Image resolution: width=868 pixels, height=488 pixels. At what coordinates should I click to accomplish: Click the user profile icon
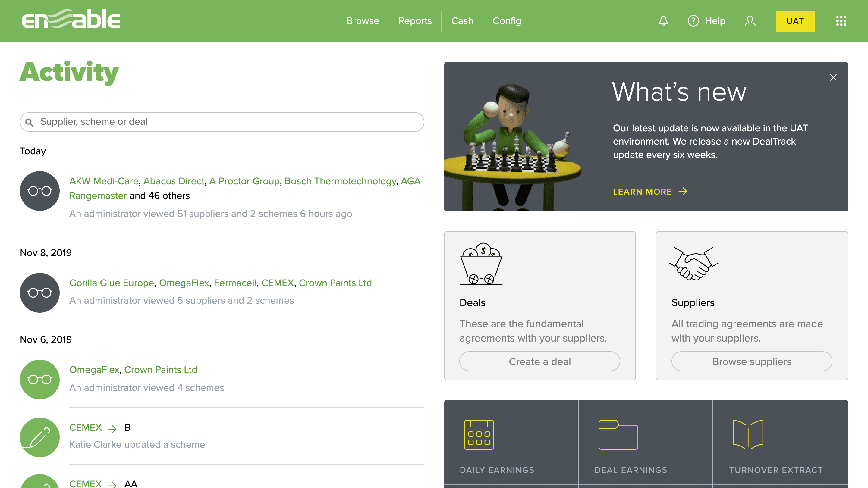click(x=750, y=21)
